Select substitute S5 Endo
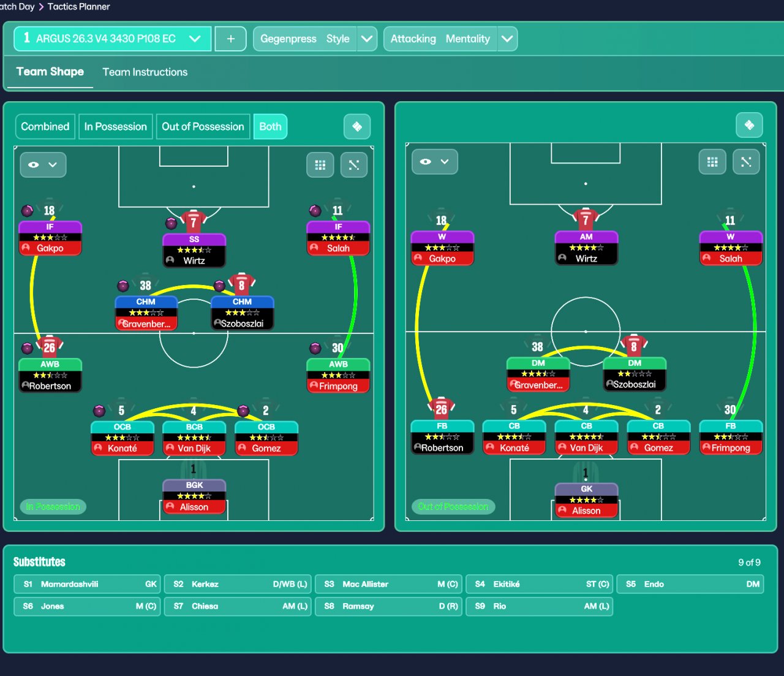Screen dimensions: 784x676 (x=690, y=584)
